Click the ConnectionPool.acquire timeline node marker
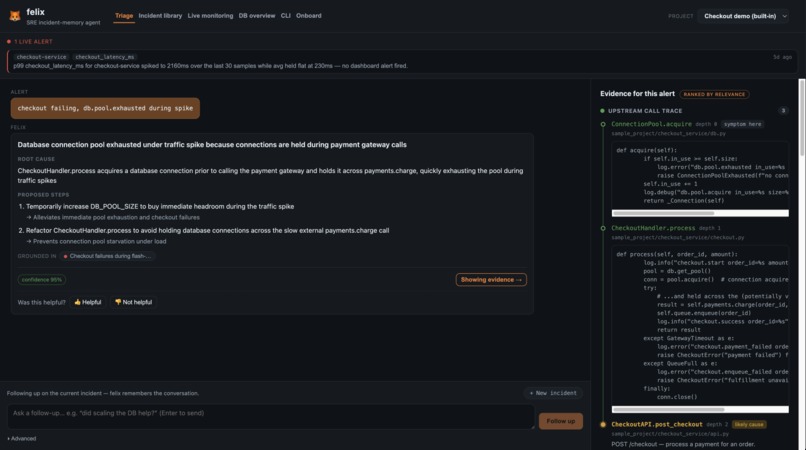 pyautogui.click(x=603, y=124)
